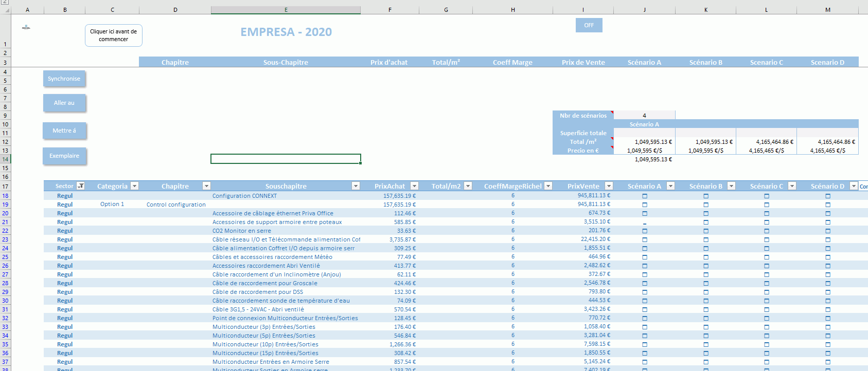Expand the Categoria filter dropdown
Viewport: 868px width, 371px height.
[x=134, y=186]
